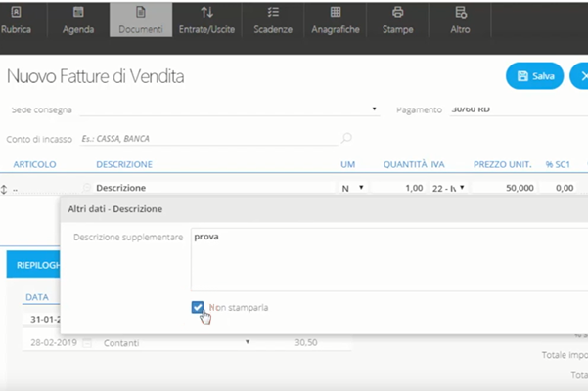Expand the Sede consegna dropdown
588x391 pixels.
coord(376,109)
